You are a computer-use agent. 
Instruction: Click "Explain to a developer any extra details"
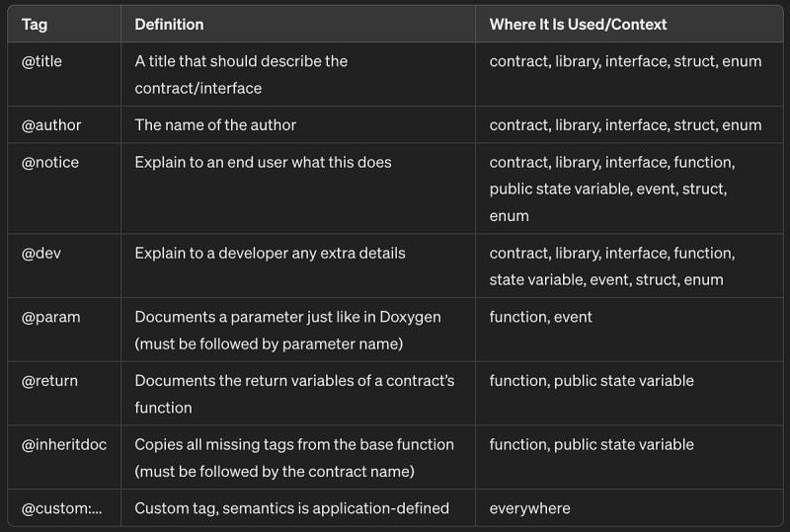click(270, 254)
